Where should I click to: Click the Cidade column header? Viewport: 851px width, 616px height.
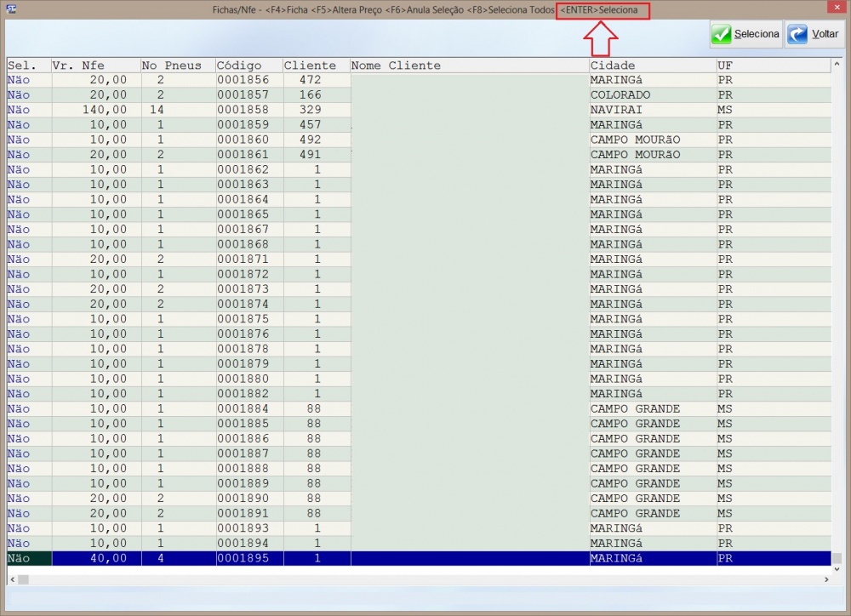pos(652,66)
